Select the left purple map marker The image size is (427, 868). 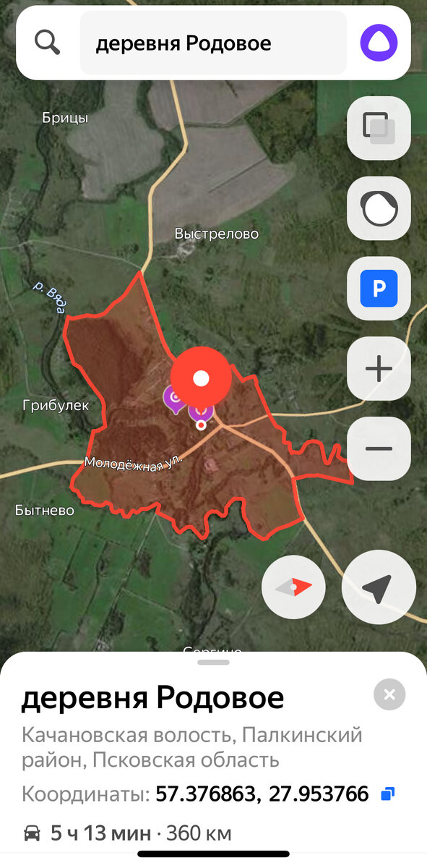coord(174,399)
